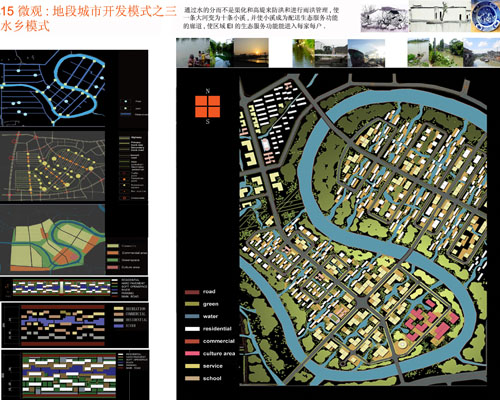Open the photo of people by the water

click(x=193, y=52)
